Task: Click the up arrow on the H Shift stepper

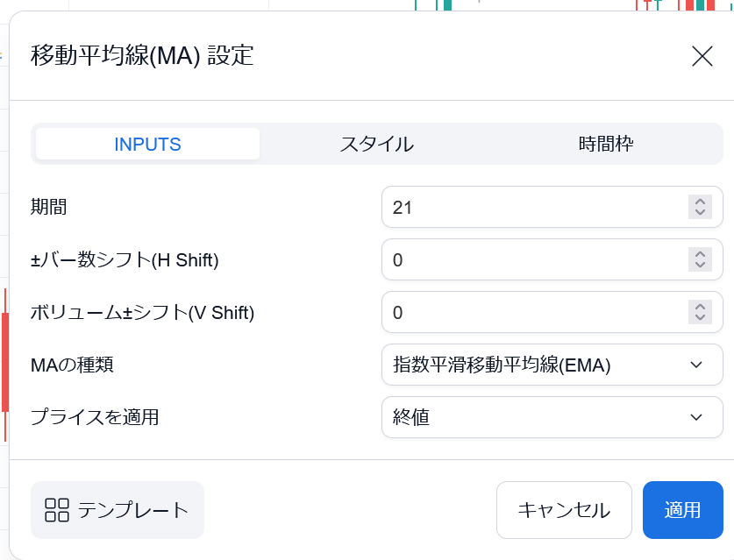Action: tap(699, 254)
